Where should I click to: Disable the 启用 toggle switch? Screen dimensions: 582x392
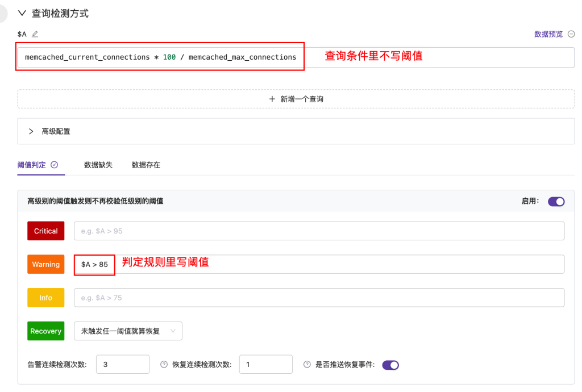click(556, 202)
